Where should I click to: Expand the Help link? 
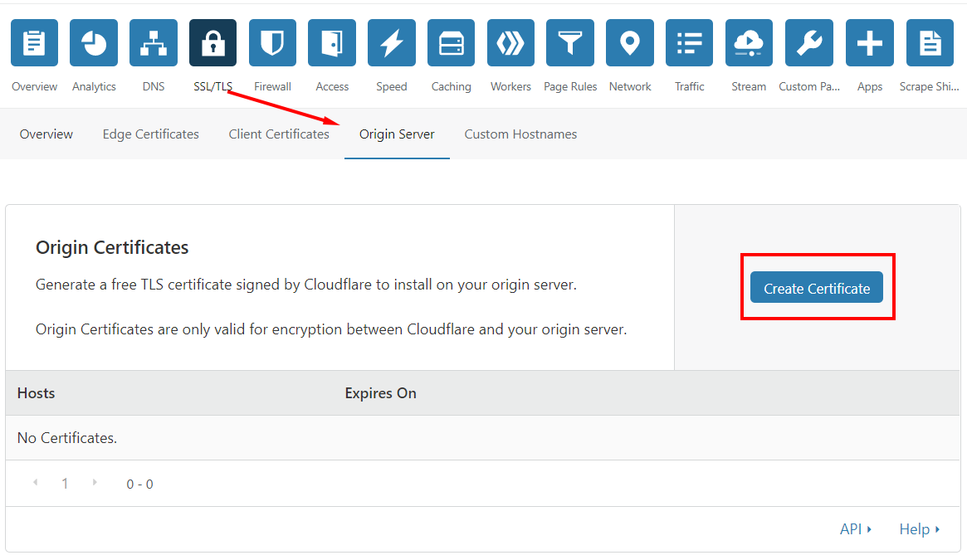tap(919, 529)
